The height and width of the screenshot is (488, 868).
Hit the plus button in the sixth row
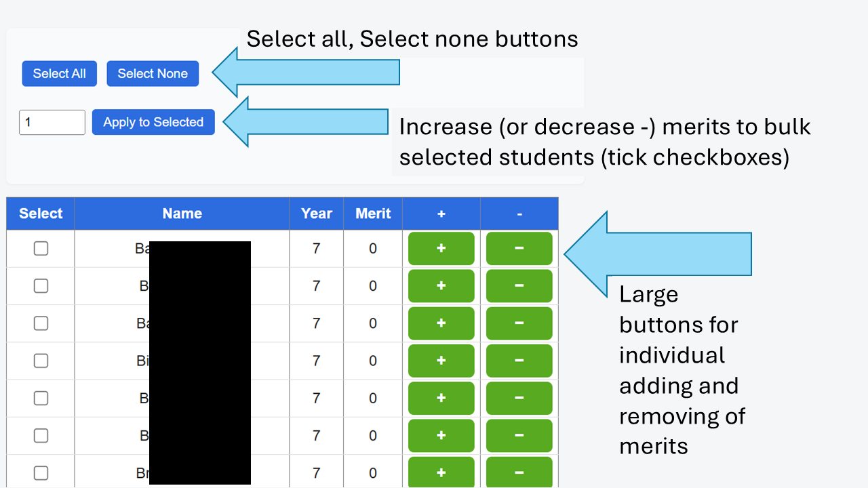click(x=441, y=435)
